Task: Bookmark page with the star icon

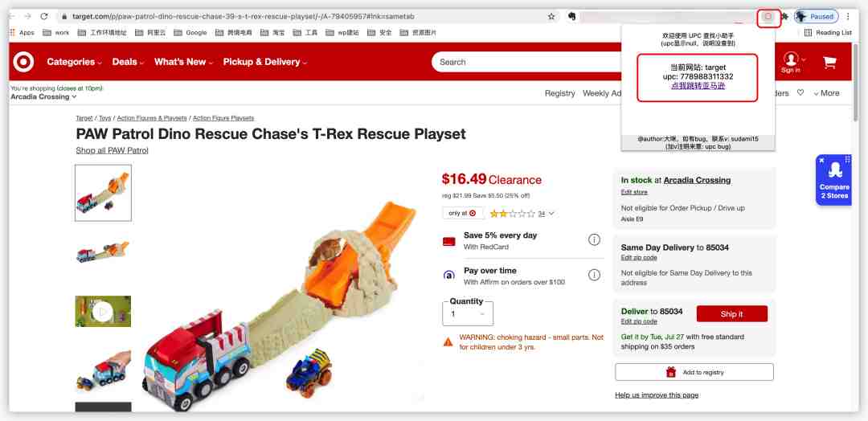Action: coord(551,17)
